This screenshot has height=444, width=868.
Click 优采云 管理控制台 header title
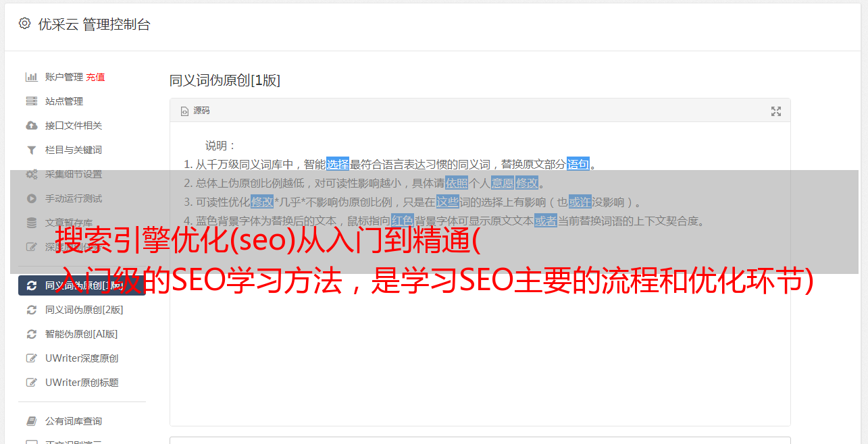(x=94, y=24)
